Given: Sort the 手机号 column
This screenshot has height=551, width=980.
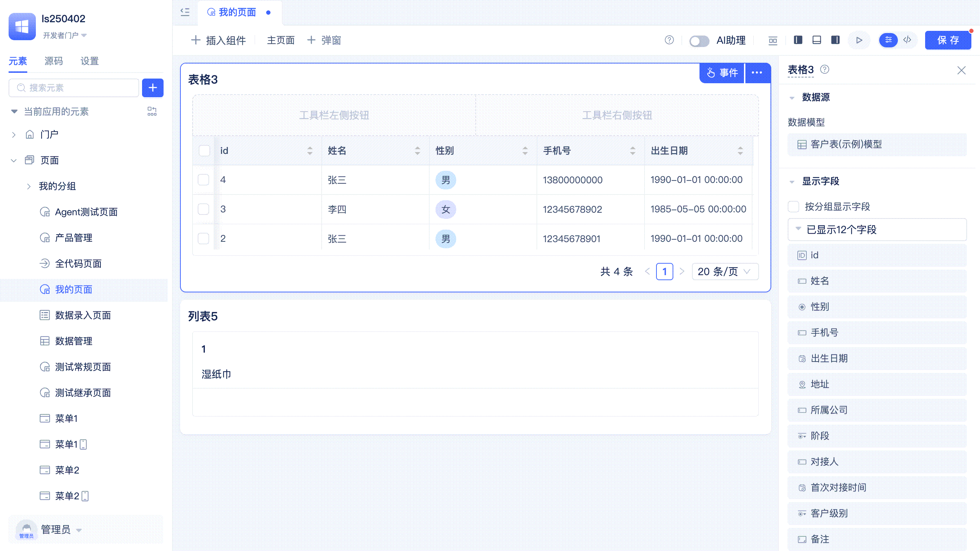Looking at the screenshot, I should [x=633, y=151].
